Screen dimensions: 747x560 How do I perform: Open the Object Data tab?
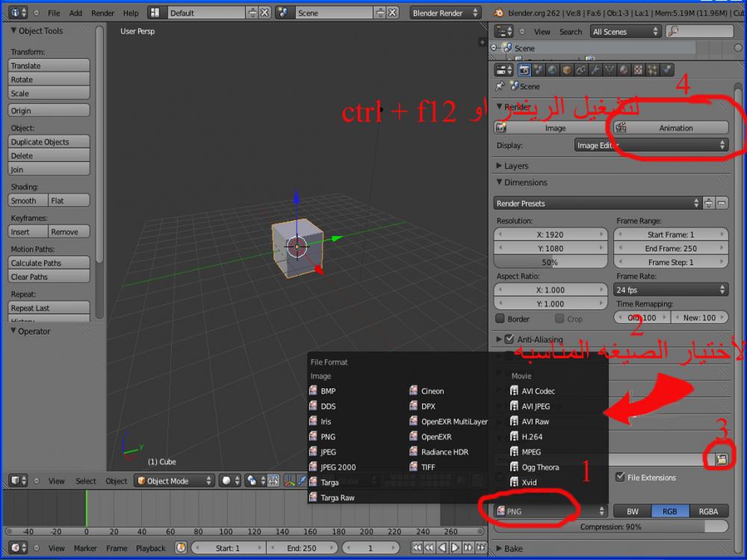point(610,70)
